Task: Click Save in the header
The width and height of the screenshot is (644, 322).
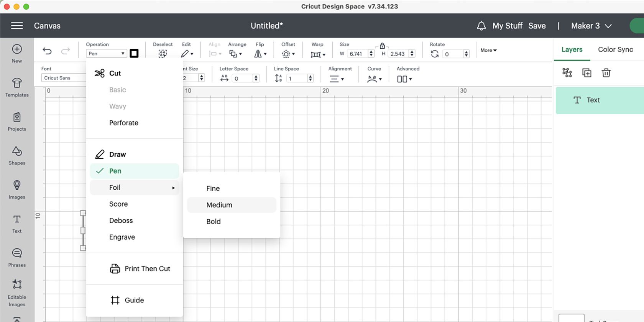Action: click(x=537, y=26)
